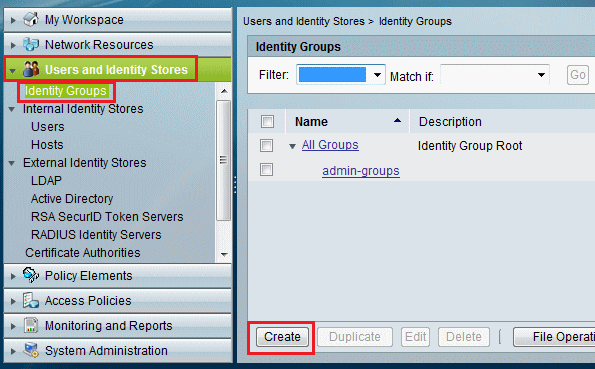
Task: Open RADIUS Identity Servers
Action: [96, 235]
